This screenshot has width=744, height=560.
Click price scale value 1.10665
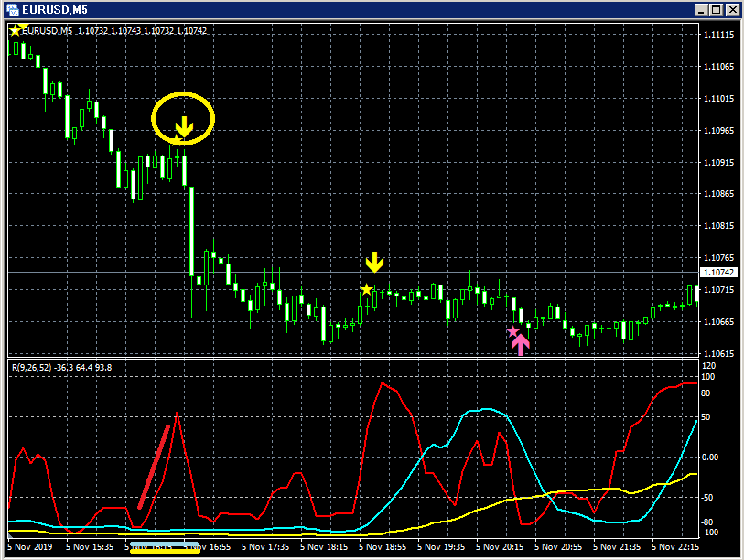tap(718, 322)
